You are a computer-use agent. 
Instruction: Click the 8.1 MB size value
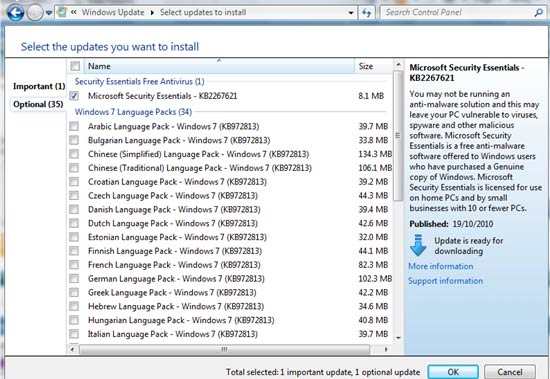(x=371, y=96)
